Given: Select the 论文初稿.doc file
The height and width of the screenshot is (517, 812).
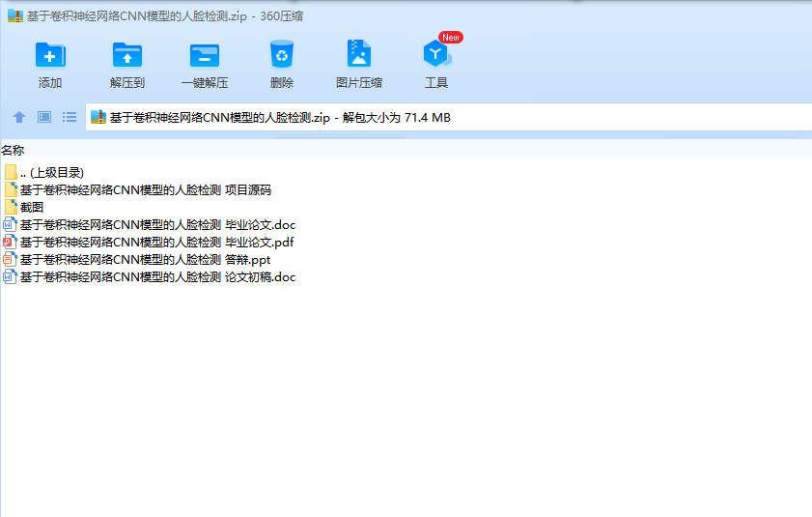Looking at the screenshot, I should coord(149,277).
